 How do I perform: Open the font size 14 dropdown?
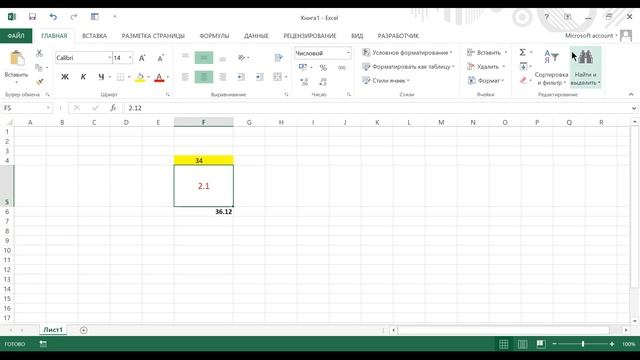tap(130, 58)
